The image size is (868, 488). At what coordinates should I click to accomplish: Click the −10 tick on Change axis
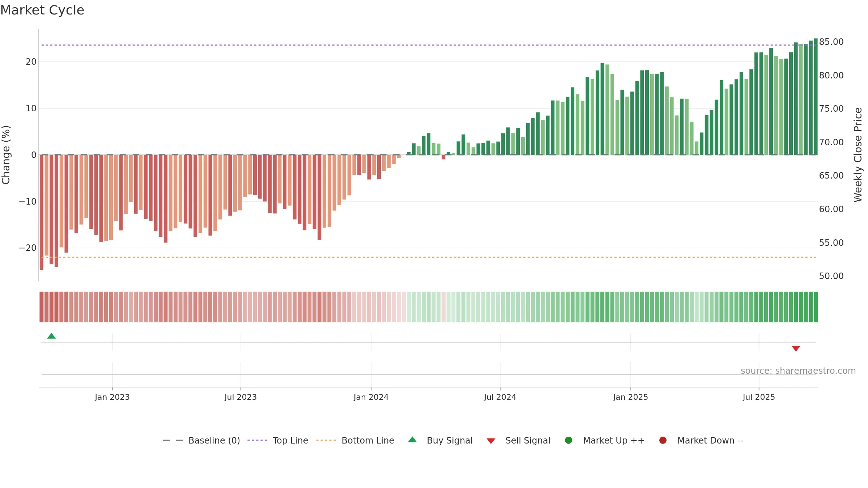pyautogui.click(x=28, y=202)
